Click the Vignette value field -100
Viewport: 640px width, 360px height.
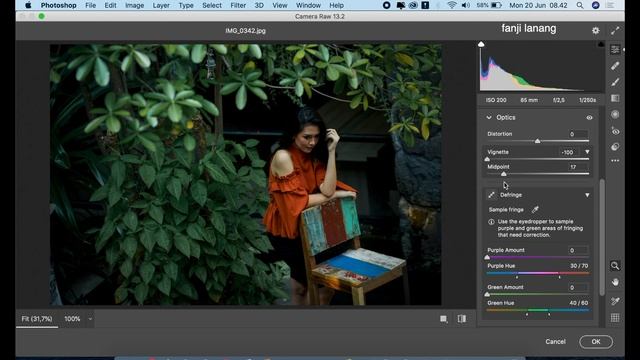[569, 152]
